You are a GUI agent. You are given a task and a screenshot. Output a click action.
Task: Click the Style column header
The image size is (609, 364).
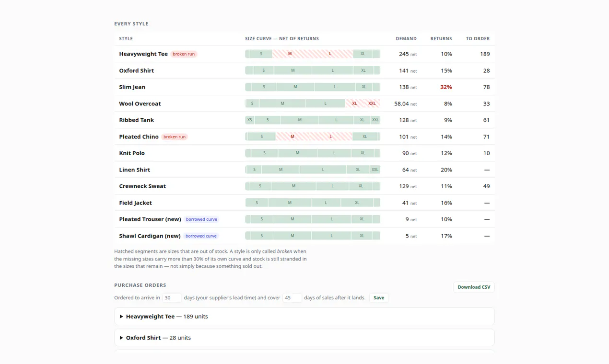126,39
